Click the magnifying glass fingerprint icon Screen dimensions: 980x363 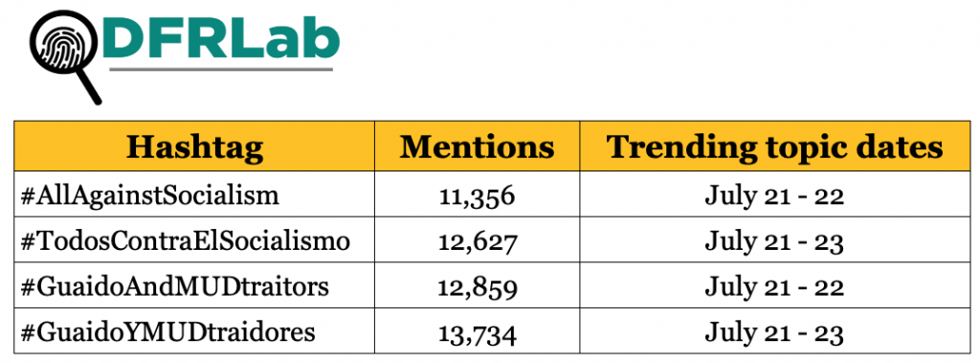coord(66,57)
